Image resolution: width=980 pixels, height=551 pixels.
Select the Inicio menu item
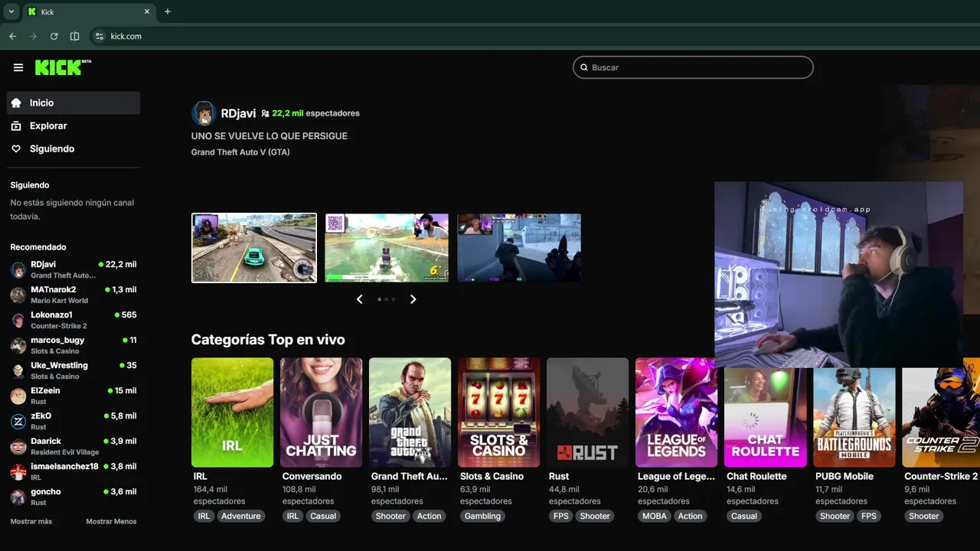73,103
